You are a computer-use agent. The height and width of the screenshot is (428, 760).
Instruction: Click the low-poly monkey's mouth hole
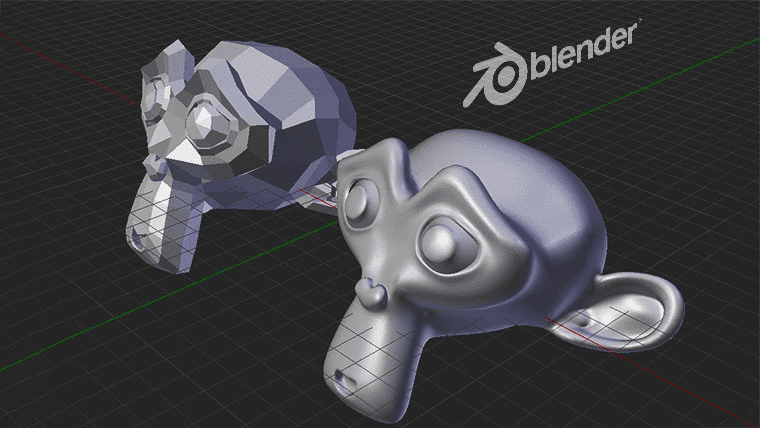click(136, 239)
